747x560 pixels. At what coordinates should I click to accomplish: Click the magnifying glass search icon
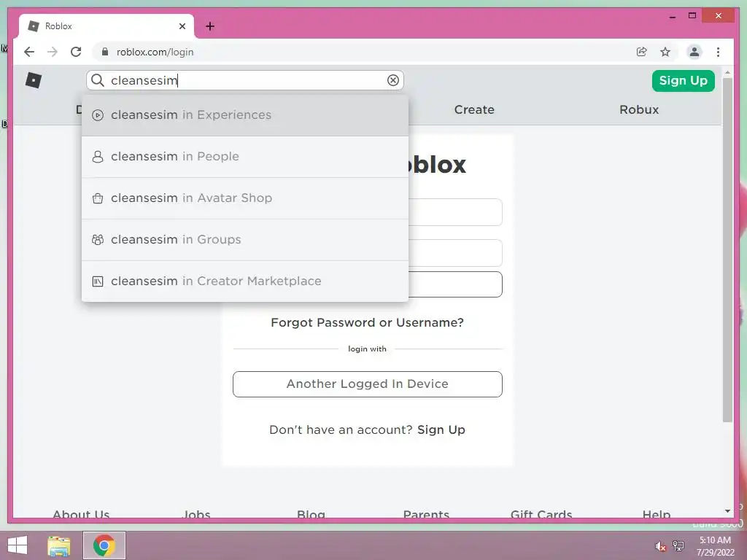(x=98, y=80)
